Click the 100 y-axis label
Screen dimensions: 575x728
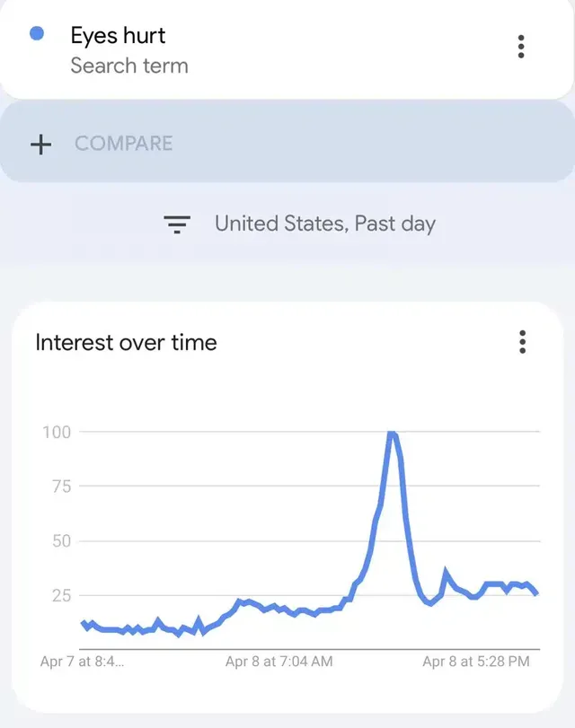click(x=57, y=432)
